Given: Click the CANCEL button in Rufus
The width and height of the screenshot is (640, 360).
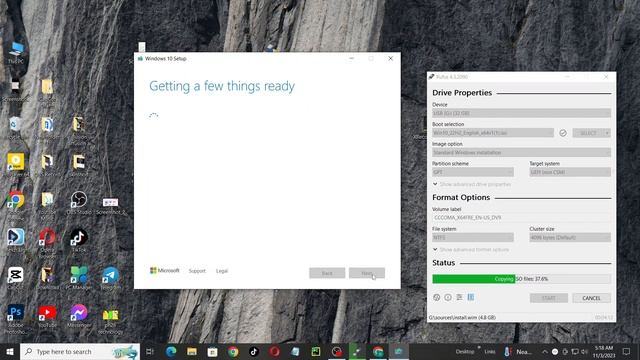Looking at the screenshot, I should 591,298.
